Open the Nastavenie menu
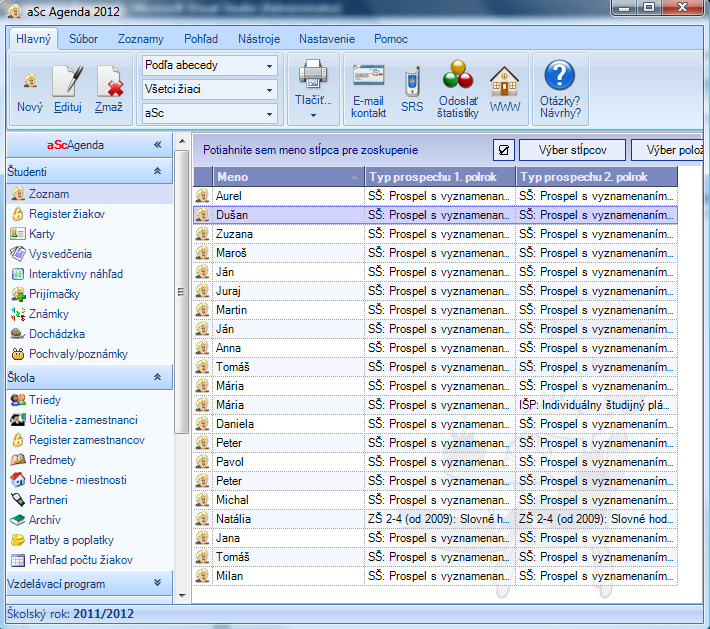The height and width of the screenshot is (629, 710). click(327, 39)
